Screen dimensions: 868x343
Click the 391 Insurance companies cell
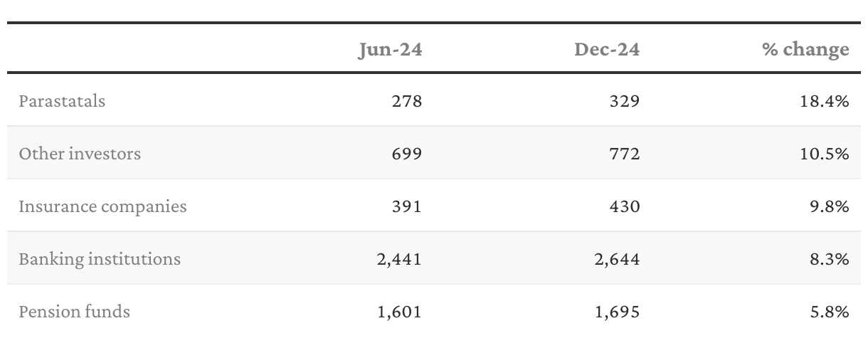tap(407, 206)
